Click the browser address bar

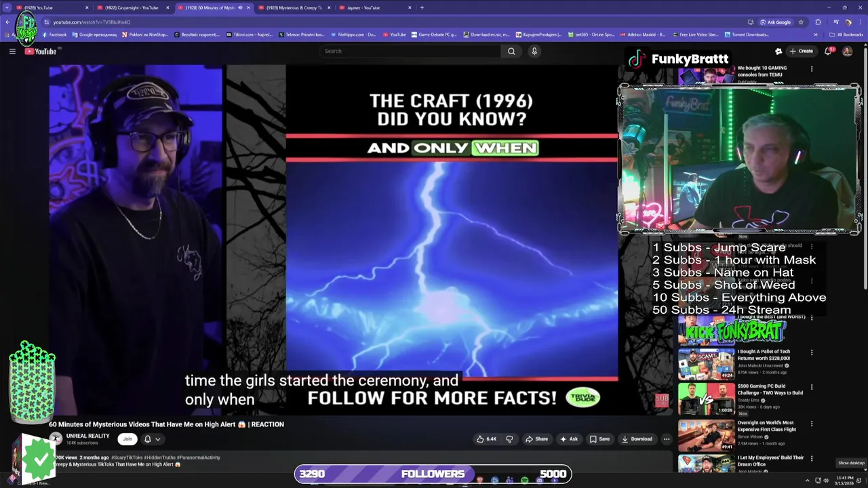393,22
